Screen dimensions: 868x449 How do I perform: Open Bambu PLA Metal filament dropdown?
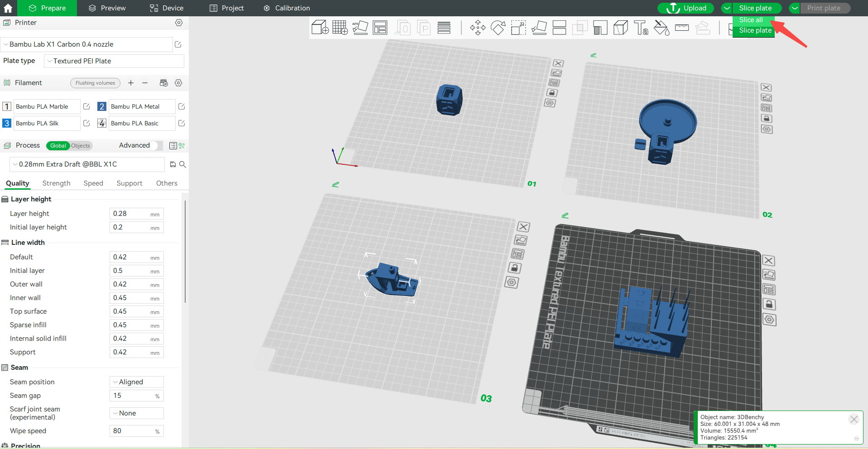coord(142,106)
